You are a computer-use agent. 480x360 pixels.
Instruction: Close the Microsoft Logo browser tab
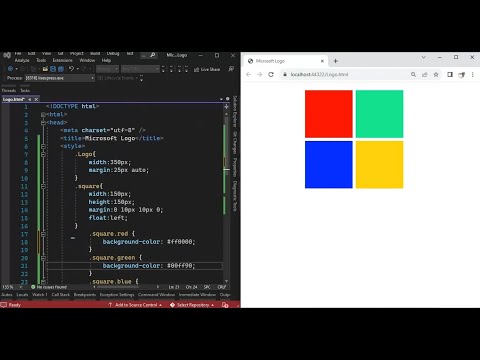322,61
